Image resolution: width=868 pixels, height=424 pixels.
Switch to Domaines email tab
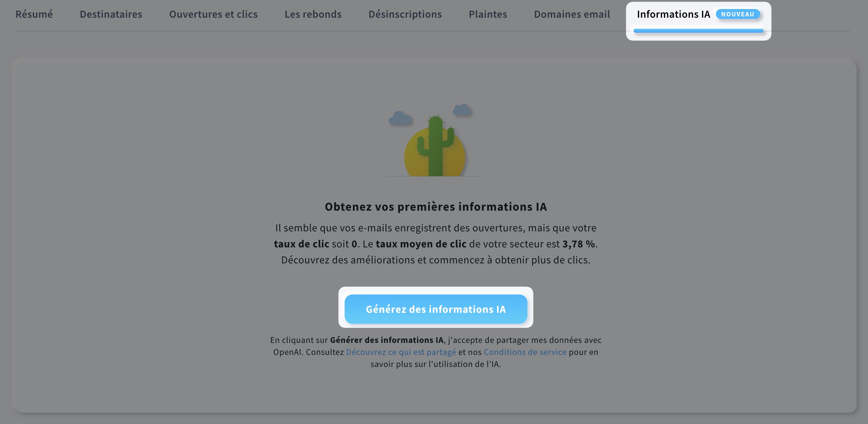click(x=572, y=14)
